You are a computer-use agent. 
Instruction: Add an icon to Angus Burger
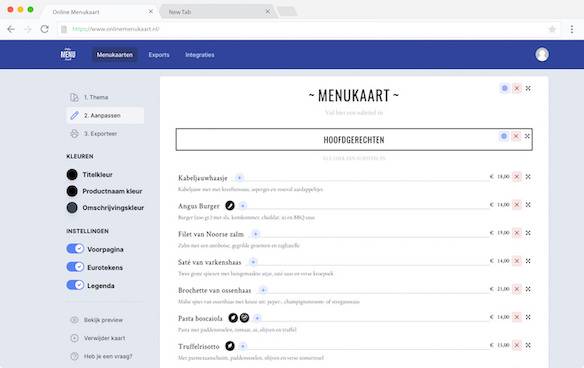243,206
